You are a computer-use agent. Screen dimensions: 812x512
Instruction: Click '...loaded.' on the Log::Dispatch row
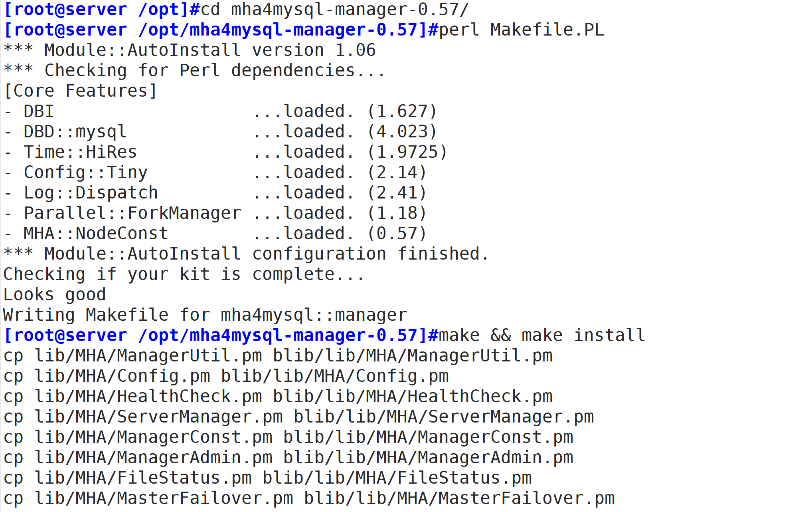click(x=304, y=193)
